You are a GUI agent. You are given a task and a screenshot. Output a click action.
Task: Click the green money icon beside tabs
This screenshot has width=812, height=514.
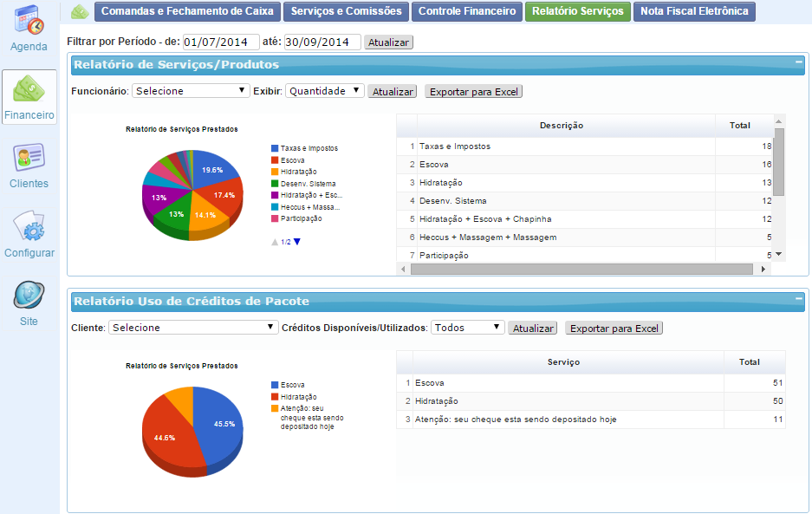80,12
